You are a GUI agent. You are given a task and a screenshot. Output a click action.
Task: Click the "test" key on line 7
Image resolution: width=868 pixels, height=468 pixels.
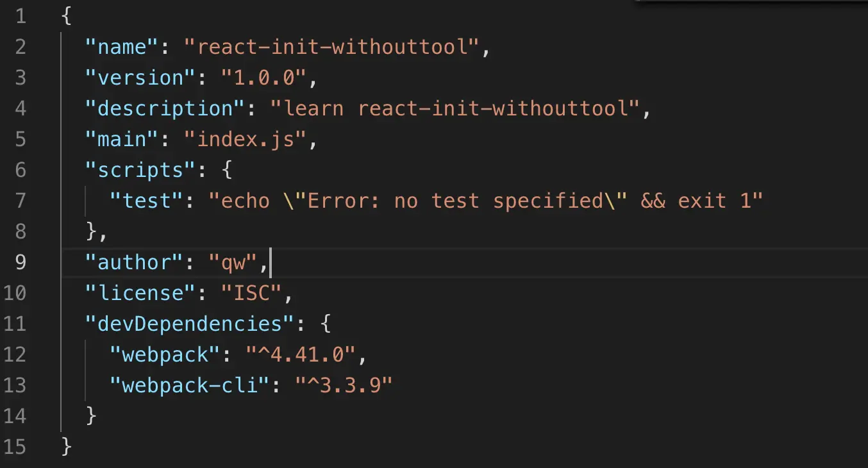pyautogui.click(x=147, y=201)
